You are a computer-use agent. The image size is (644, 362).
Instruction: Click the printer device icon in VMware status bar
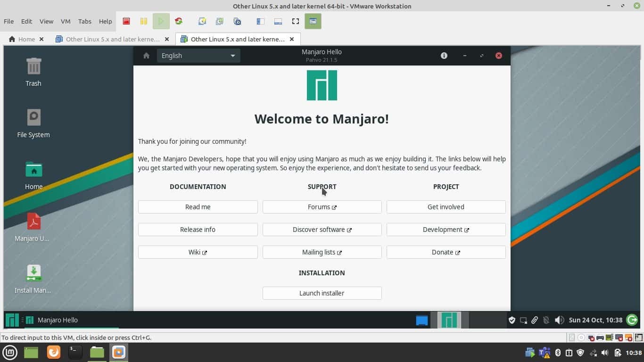(x=600, y=337)
